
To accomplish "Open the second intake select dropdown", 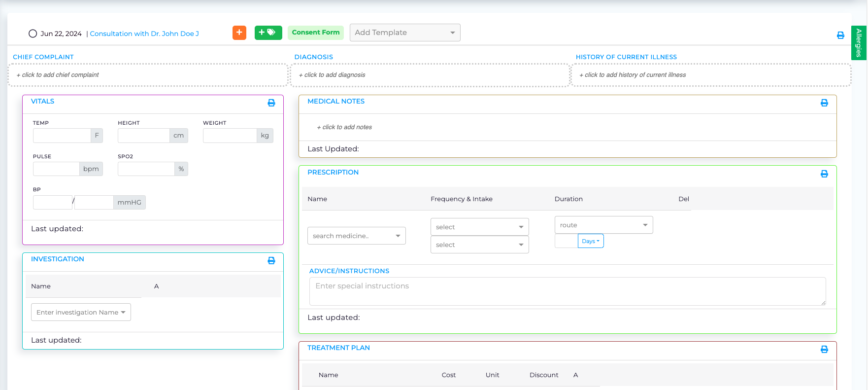I will click(x=480, y=245).
